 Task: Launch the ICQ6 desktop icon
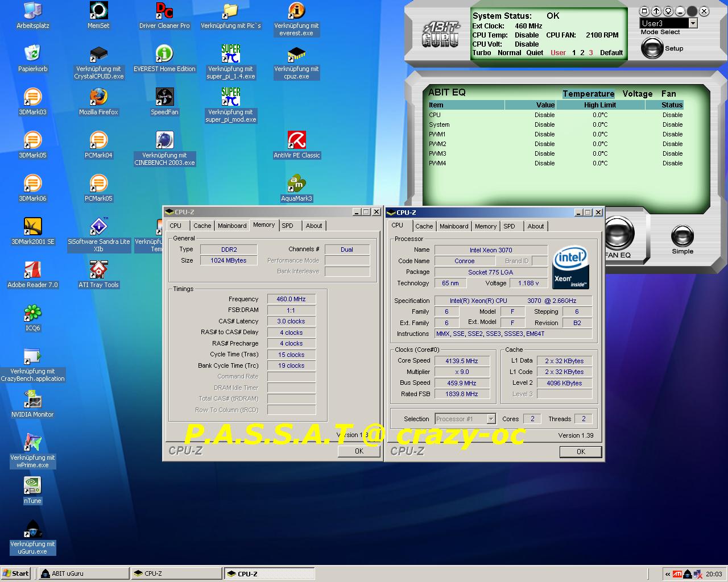click(32, 318)
